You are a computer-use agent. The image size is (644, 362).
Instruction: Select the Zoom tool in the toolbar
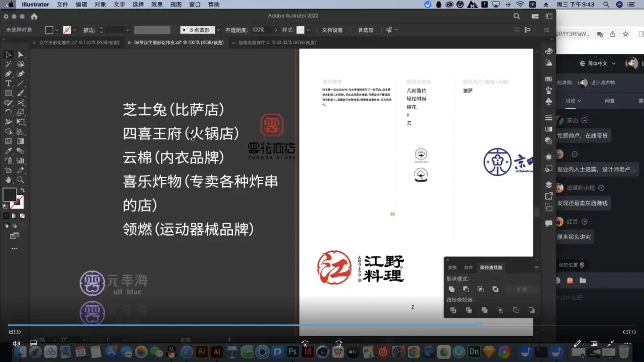point(20,180)
